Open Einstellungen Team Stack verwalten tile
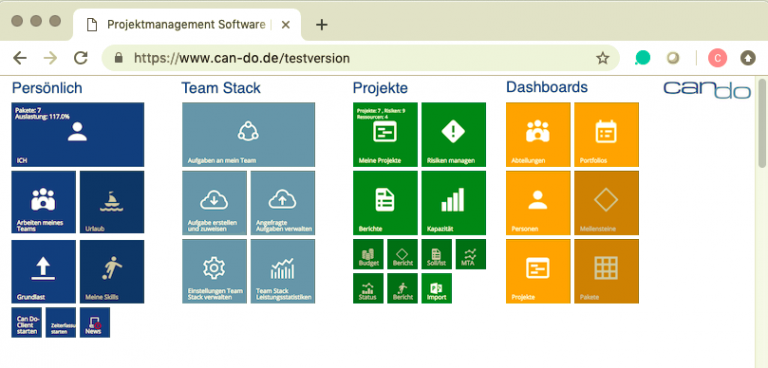Viewport: 768px width, 368px height. [215, 271]
